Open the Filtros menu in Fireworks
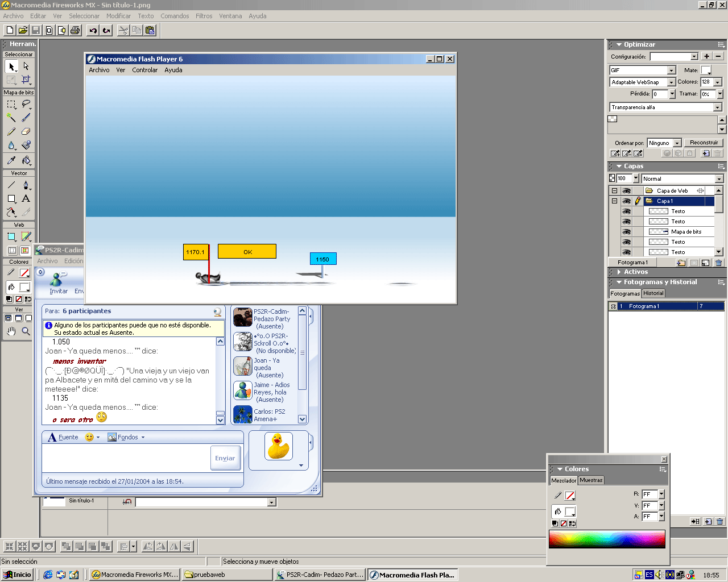 tap(204, 16)
